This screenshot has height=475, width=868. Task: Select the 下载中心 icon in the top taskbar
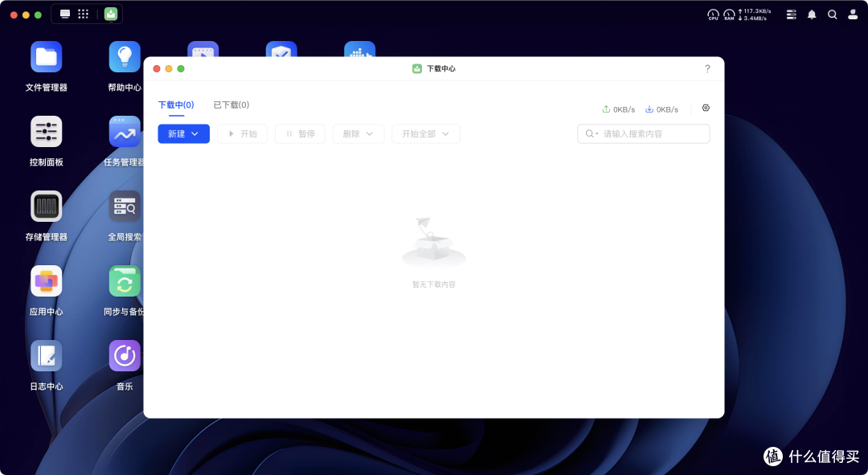pyautogui.click(x=111, y=14)
